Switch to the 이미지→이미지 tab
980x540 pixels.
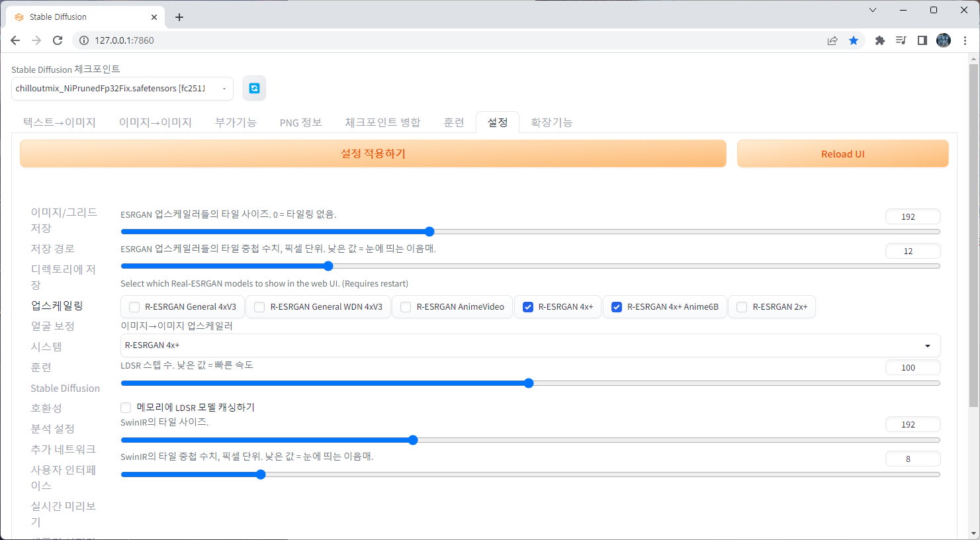coord(156,122)
